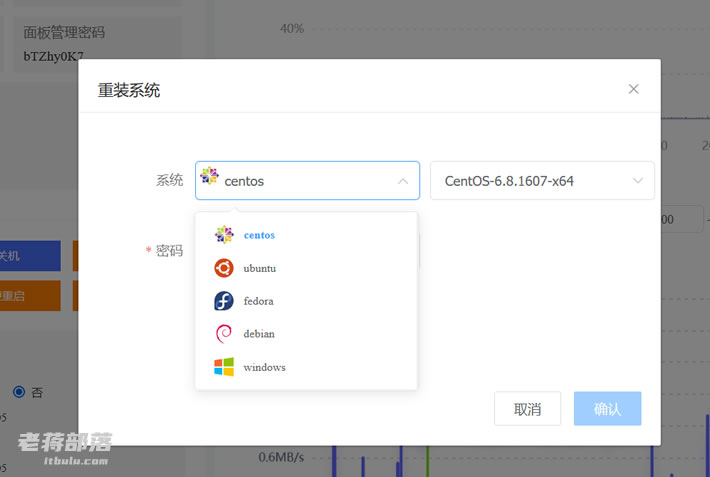Select the 否 radio button behind dialog
Image resolution: width=710 pixels, height=477 pixels.
click(19, 392)
